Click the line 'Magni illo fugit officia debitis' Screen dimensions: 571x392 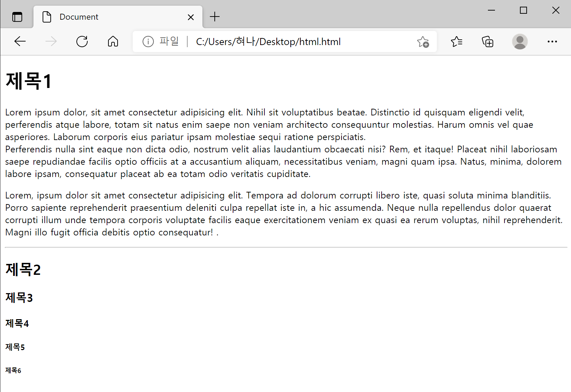tap(112, 232)
